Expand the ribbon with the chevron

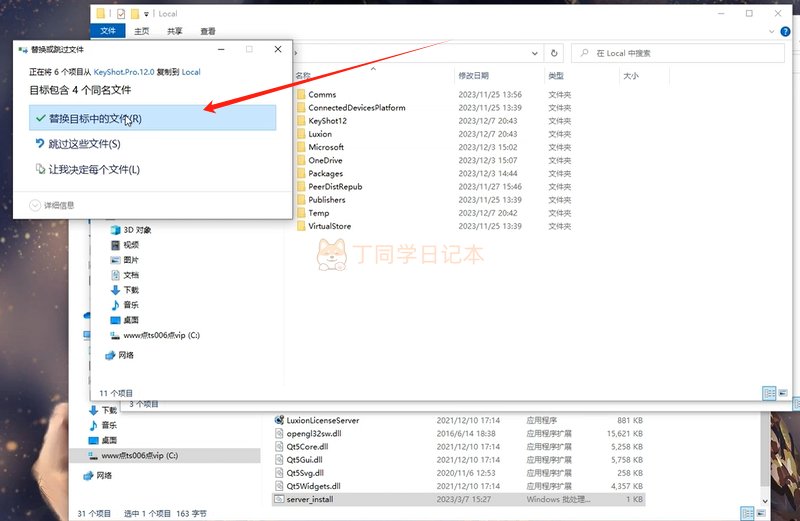point(771,32)
